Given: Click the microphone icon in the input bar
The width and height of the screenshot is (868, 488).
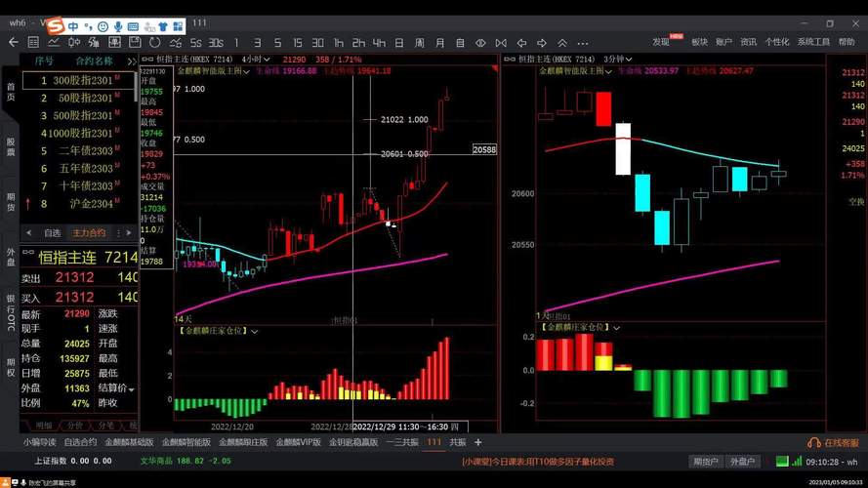Looking at the screenshot, I should [x=119, y=25].
